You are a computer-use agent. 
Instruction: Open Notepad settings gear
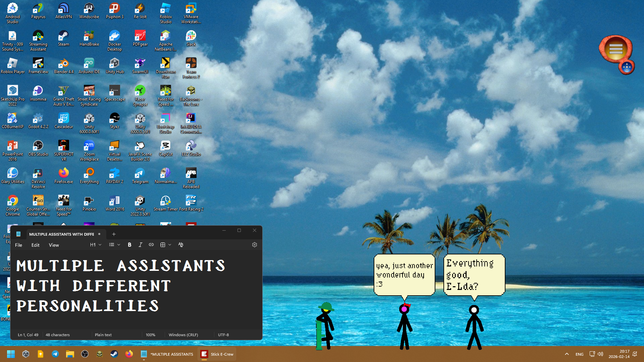[x=255, y=245]
